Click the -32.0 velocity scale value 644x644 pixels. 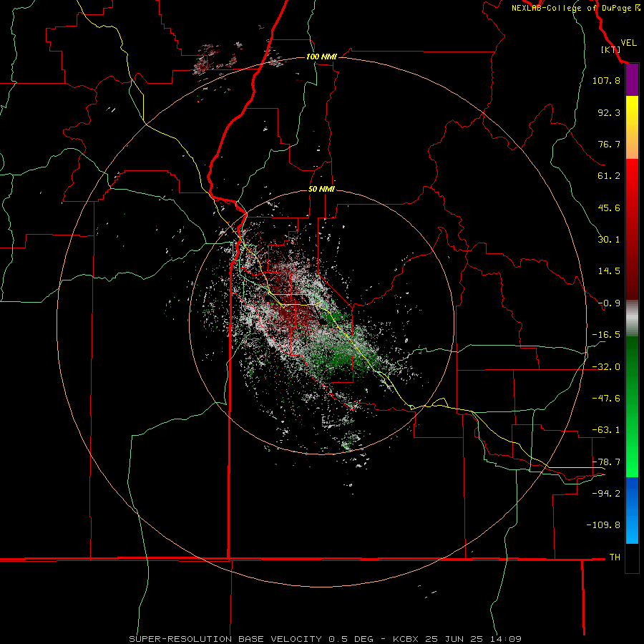click(x=606, y=367)
